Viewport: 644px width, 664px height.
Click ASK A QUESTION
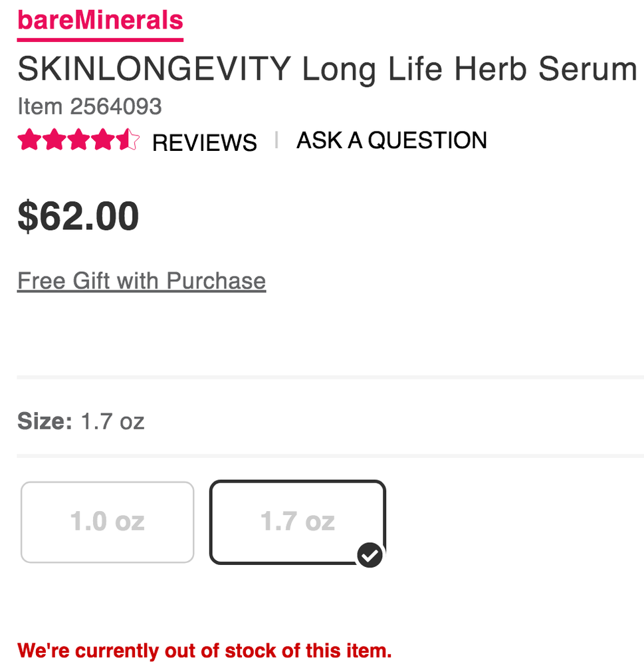tap(391, 140)
